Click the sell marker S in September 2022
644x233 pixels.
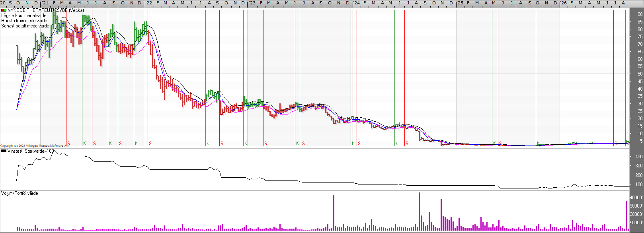click(x=222, y=144)
